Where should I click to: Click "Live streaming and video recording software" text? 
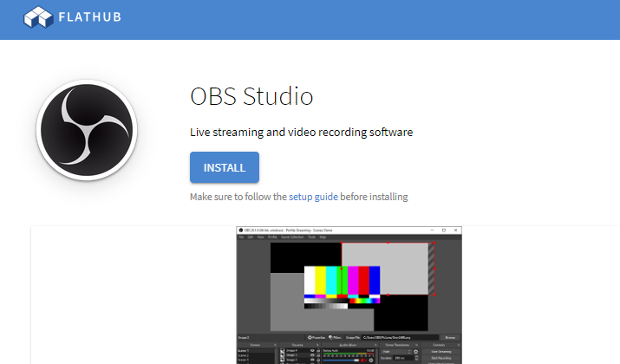click(x=301, y=132)
